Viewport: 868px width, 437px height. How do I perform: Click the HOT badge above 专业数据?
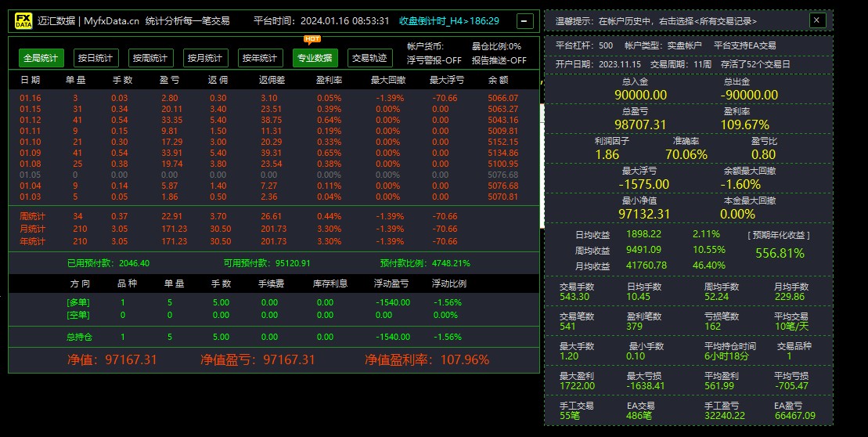coord(313,39)
